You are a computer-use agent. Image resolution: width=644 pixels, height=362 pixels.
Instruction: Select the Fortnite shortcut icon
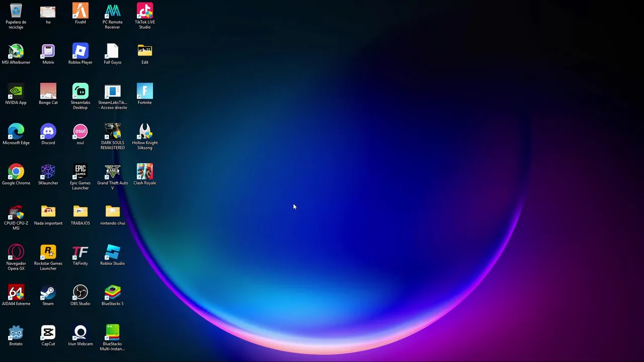145,91
